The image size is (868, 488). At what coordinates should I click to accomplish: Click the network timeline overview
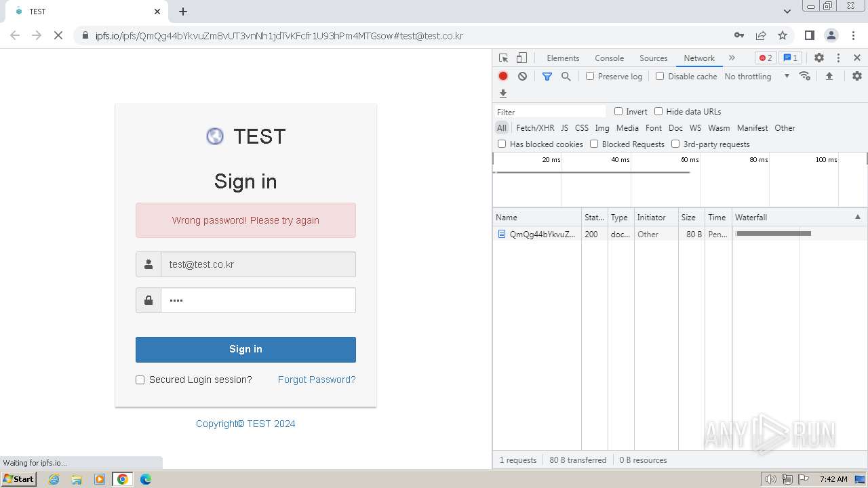680,180
